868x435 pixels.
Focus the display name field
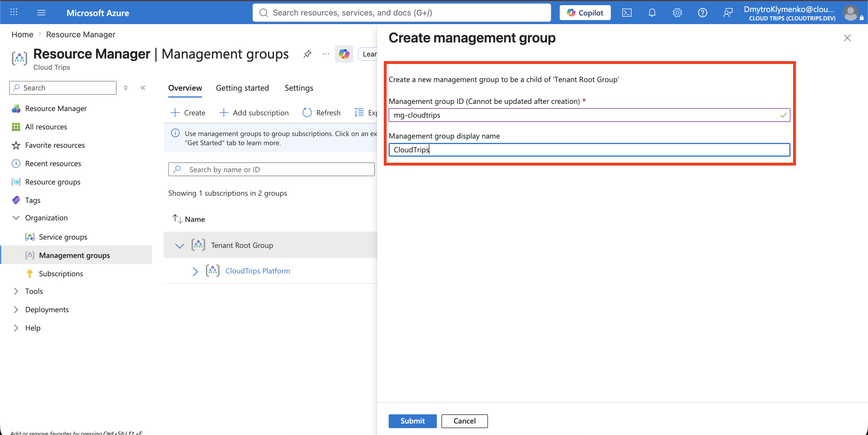coord(589,150)
